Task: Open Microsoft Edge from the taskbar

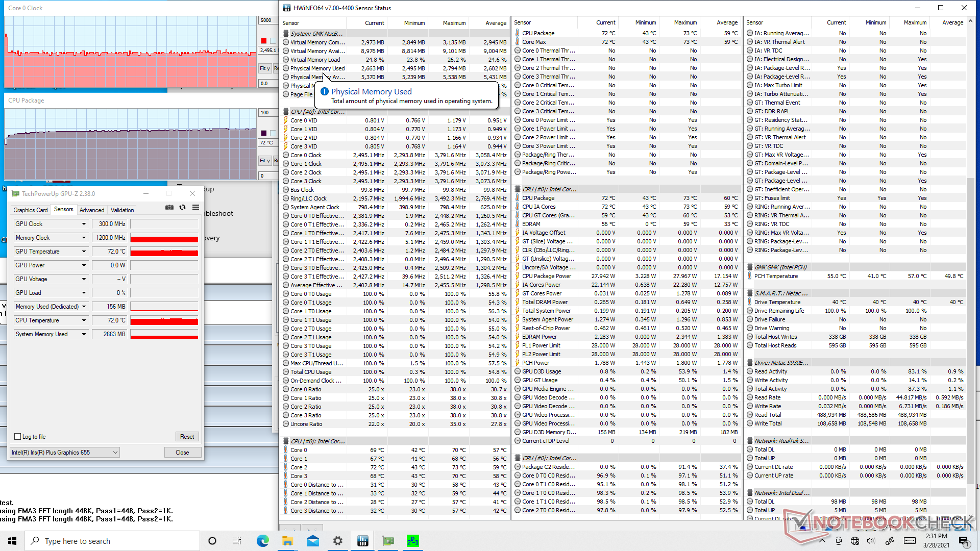Action: (x=262, y=541)
